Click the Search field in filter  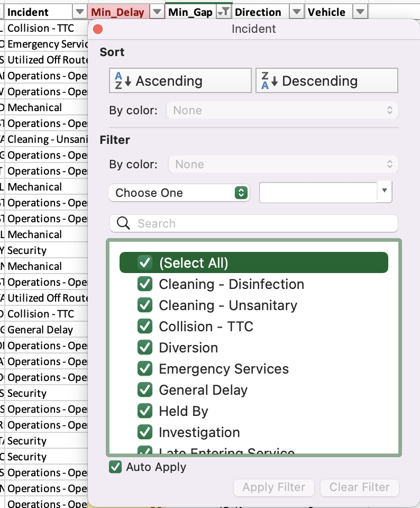(259, 223)
